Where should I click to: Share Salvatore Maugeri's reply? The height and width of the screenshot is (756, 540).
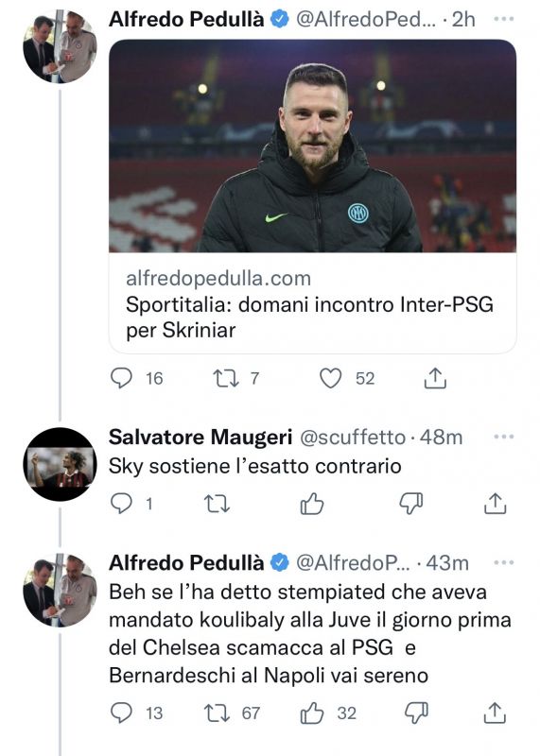tap(496, 504)
